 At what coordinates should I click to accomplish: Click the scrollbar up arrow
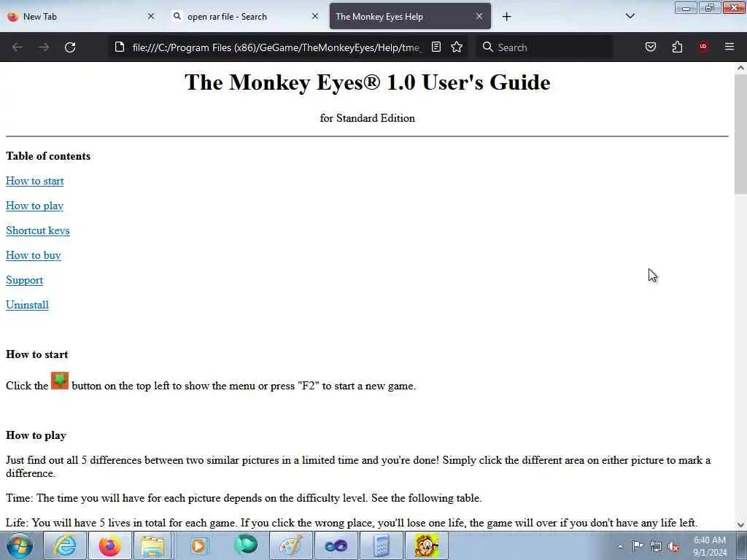point(740,68)
